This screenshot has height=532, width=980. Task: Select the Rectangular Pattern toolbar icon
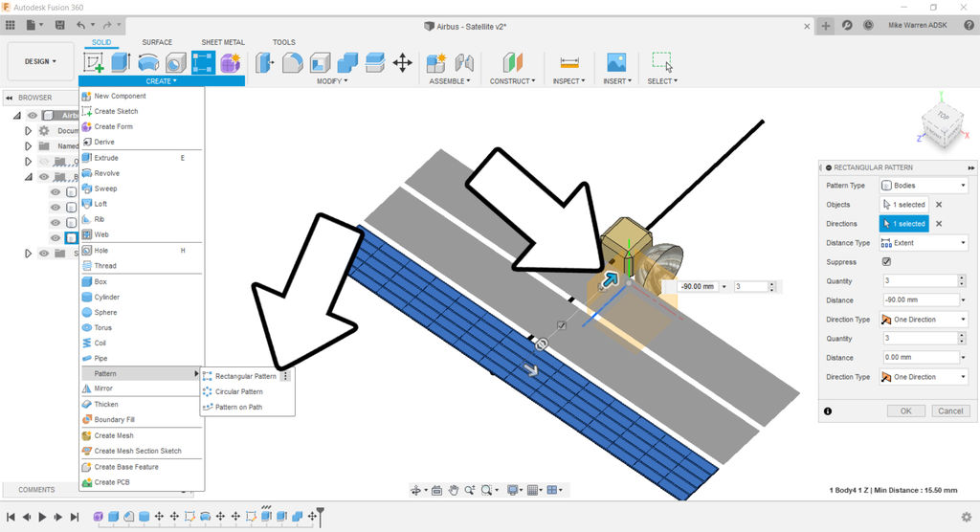click(203, 62)
